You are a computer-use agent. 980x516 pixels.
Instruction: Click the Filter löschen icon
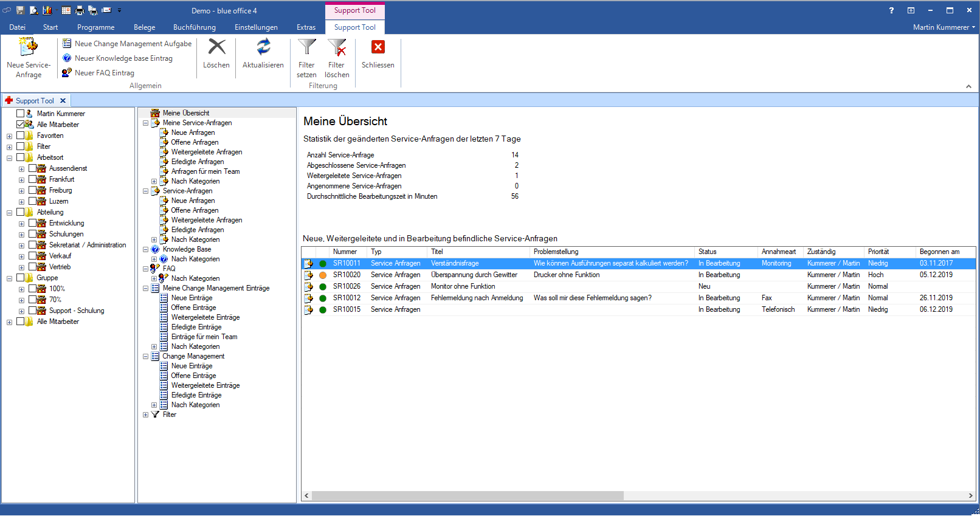[337, 47]
